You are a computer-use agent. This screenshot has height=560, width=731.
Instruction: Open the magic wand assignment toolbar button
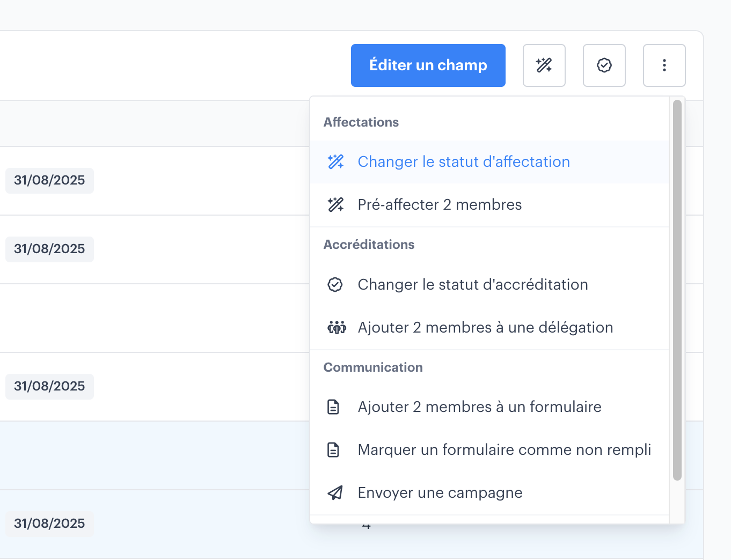click(544, 65)
